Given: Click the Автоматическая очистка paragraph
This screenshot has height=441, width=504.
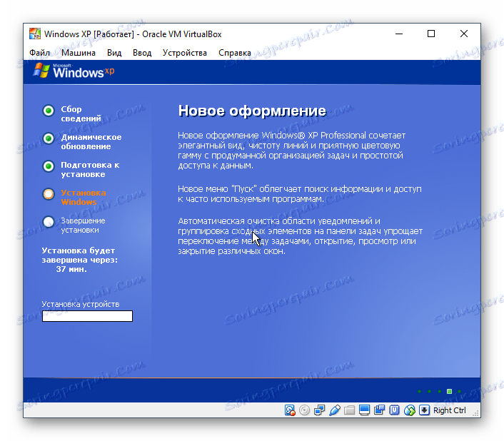Looking at the screenshot, I should coord(301,236).
